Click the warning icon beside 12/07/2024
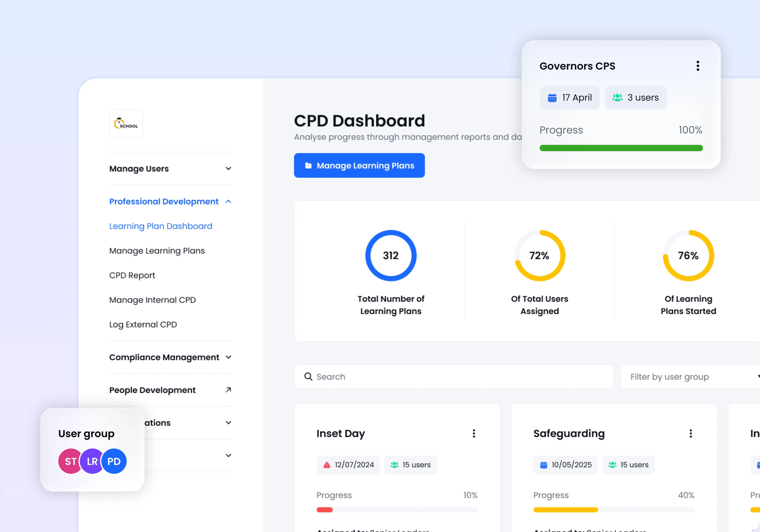 click(326, 464)
